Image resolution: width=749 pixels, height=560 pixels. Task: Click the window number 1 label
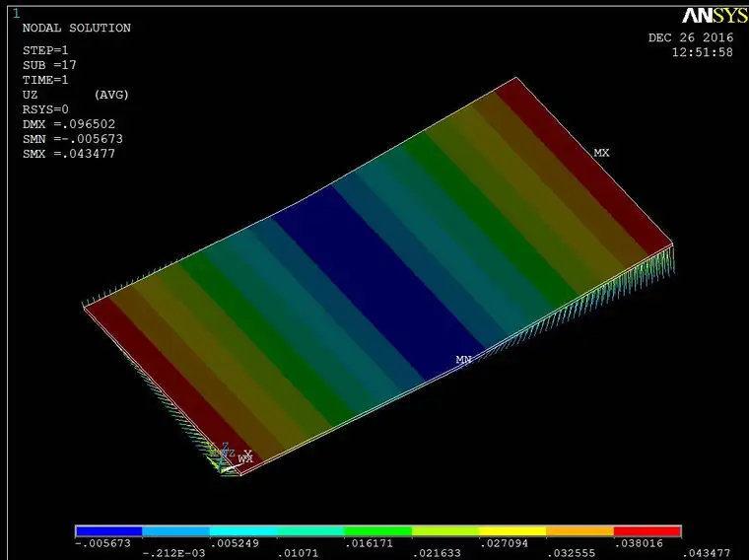16,13
